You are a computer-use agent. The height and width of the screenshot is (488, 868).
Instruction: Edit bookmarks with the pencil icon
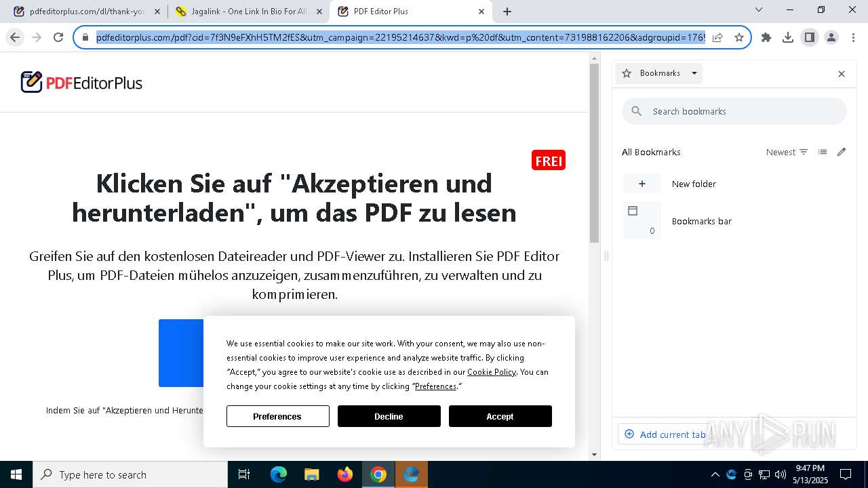(x=842, y=152)
